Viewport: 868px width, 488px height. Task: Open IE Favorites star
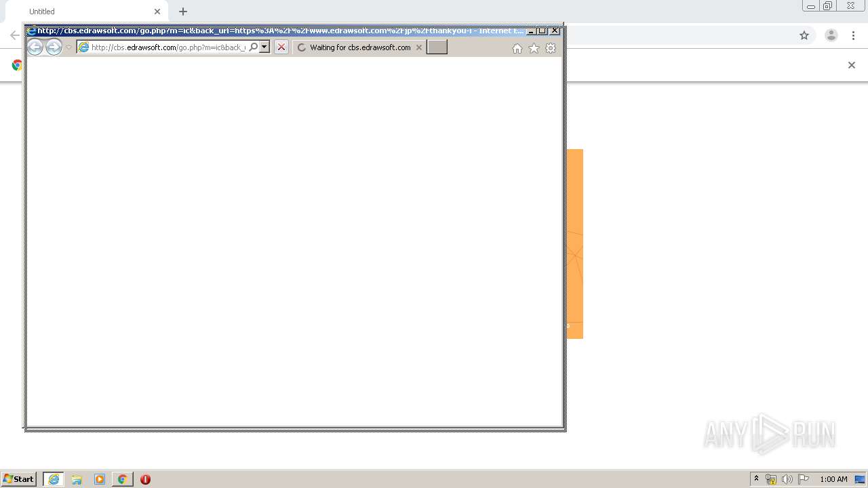[534, 48]
